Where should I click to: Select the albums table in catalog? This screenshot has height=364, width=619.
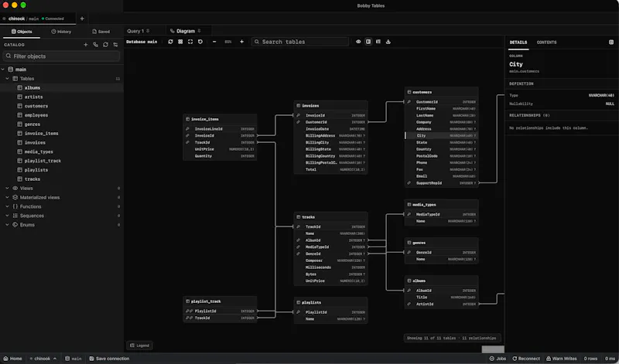tap(62, 87)
